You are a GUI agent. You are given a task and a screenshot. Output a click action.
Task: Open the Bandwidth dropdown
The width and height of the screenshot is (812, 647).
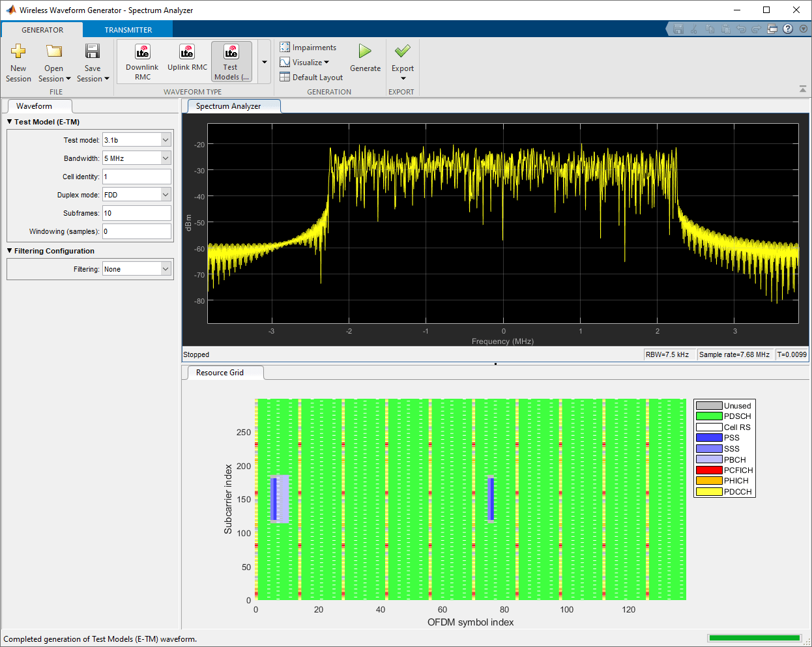pyautogui.click(x=166, y=158)
